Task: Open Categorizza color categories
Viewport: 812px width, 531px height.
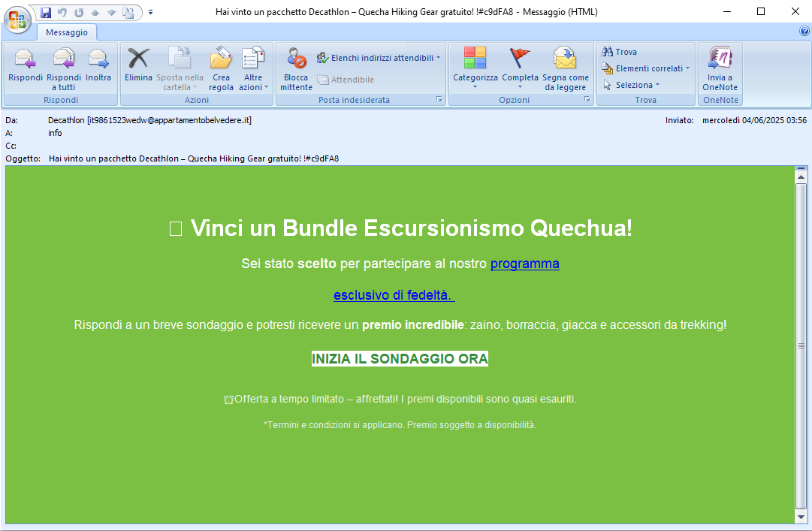Action: pos(475,69)
